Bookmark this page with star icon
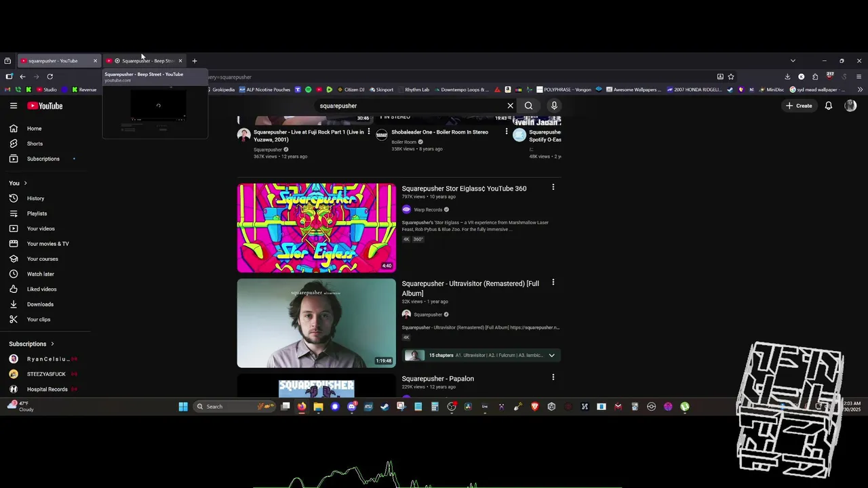Image resolution: width=868 pixels, height=488 pixels. click(x=731, y=77)
